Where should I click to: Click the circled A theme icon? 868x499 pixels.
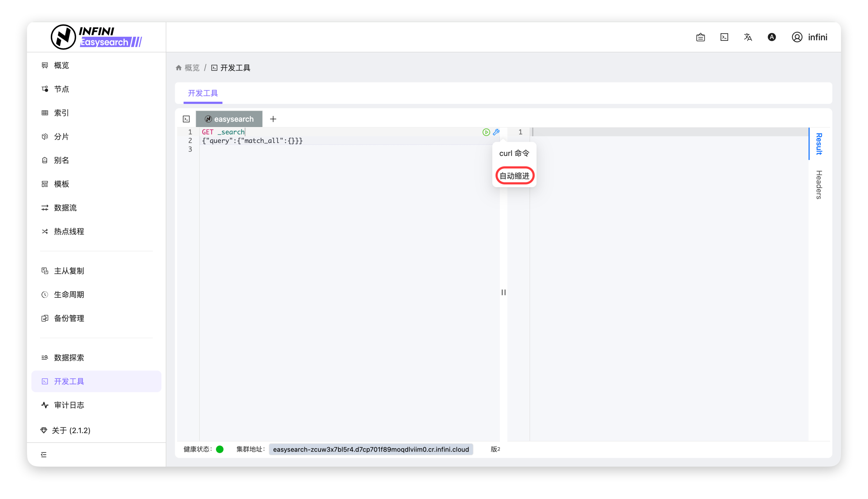click(771, 37)
